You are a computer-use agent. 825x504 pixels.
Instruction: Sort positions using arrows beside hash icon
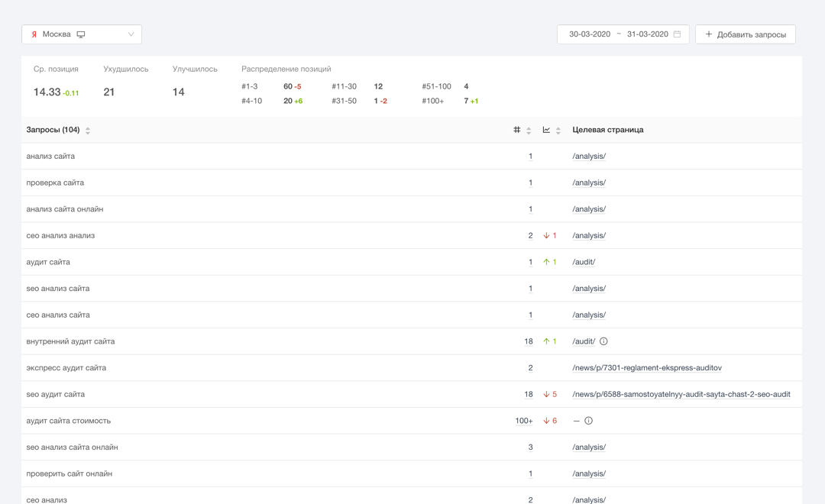[x=529, y=131]
